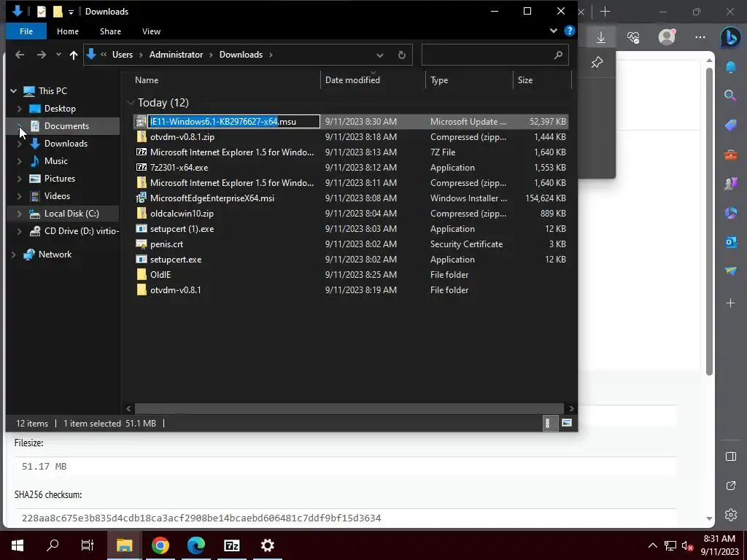The width and height of the screenshot is (747, 560).
Task: Select CD Drive (D:) in navigation pane
Action: [82, 231]
